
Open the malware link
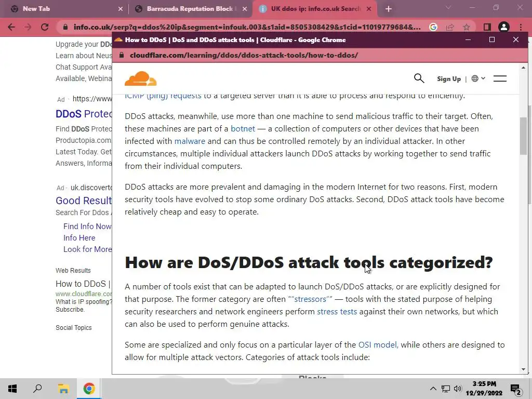pos(190,141)
